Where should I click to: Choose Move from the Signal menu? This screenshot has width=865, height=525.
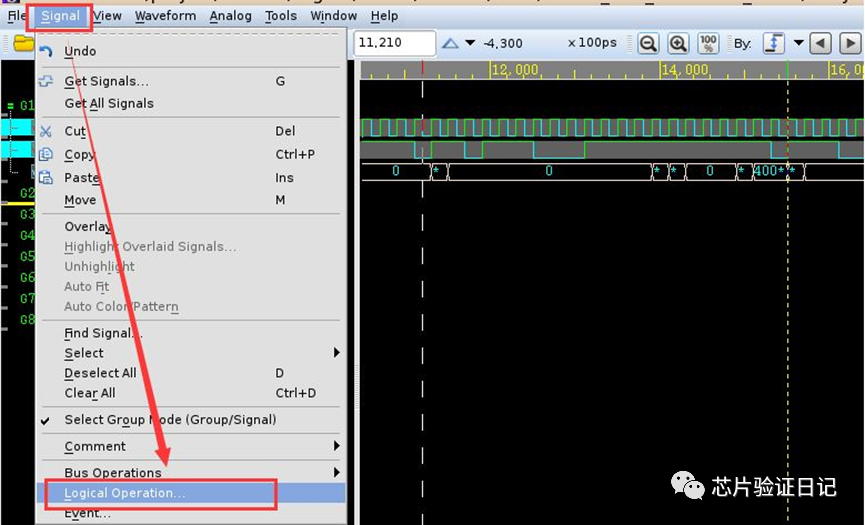pos(191,200)
